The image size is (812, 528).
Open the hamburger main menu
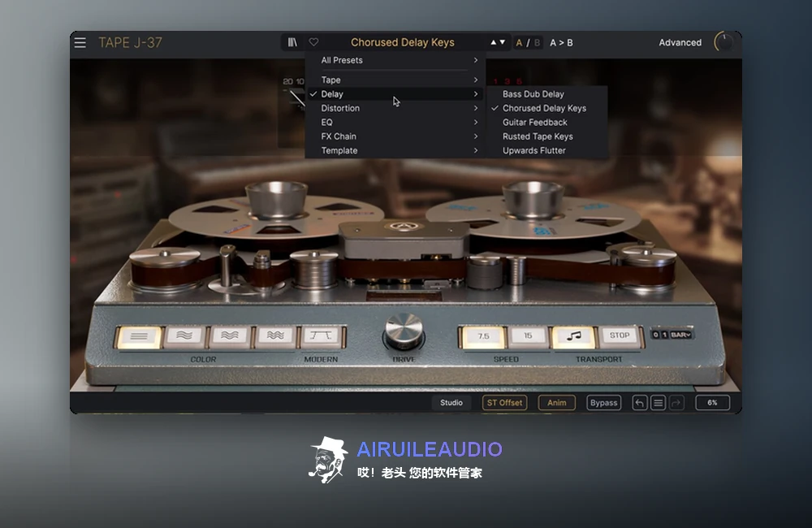pos(80,42)
